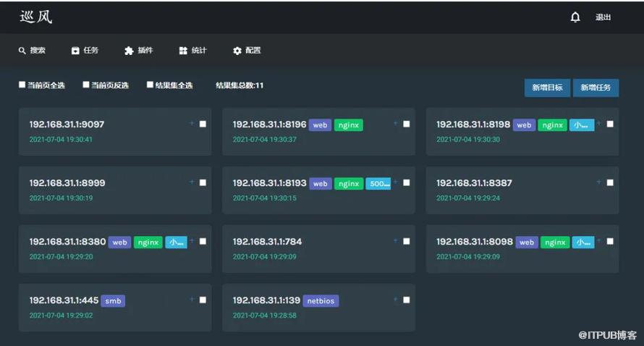Click the 新增目标 button
Image resolution: width=644 pixels, height=346 pixels.
tap(547, 88)
